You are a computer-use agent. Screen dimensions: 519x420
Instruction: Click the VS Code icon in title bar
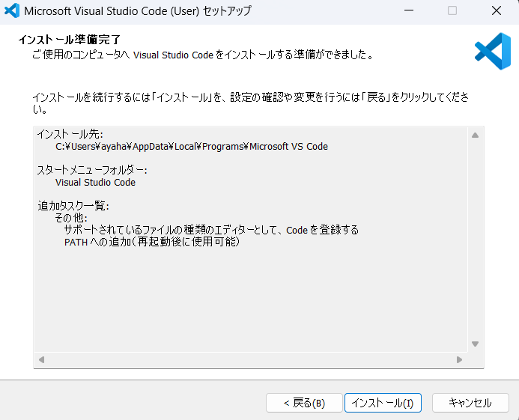(x=12, y=10)
